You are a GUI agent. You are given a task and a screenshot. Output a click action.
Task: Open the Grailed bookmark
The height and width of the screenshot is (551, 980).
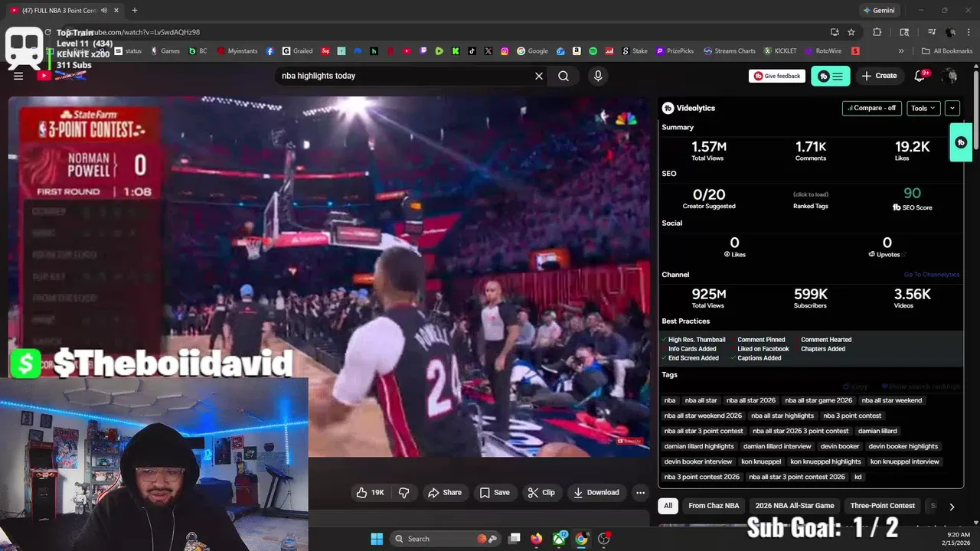point(298,51)
